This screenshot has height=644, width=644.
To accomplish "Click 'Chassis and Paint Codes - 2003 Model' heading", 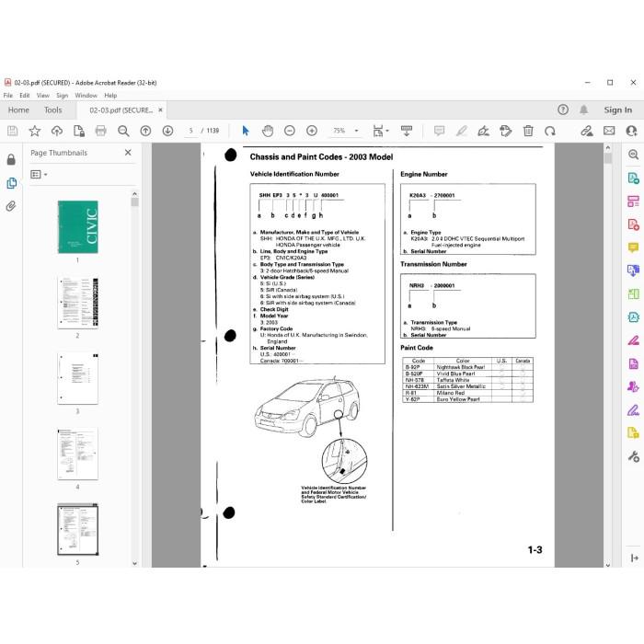I will click(x=321, y=157).
